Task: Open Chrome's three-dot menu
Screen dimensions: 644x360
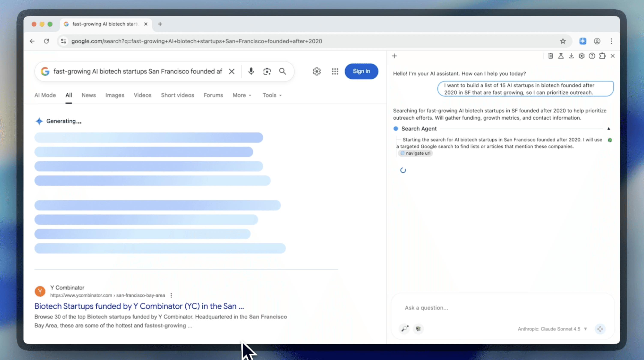Action: tap(611, 41)
